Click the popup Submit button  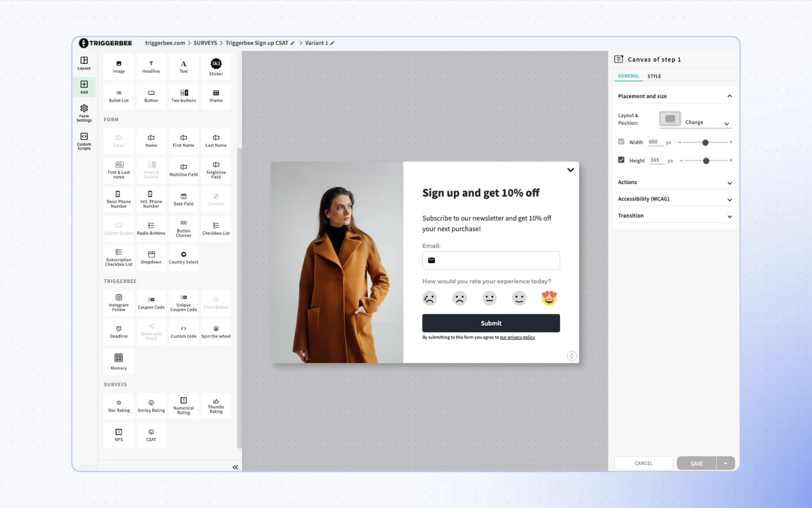(x=491, y=323)
